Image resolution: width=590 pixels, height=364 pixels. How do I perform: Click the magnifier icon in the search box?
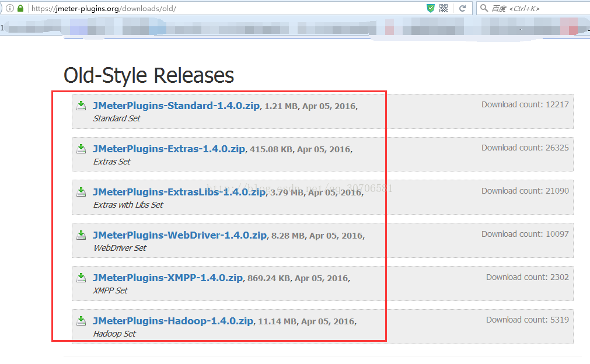[484, 8]
